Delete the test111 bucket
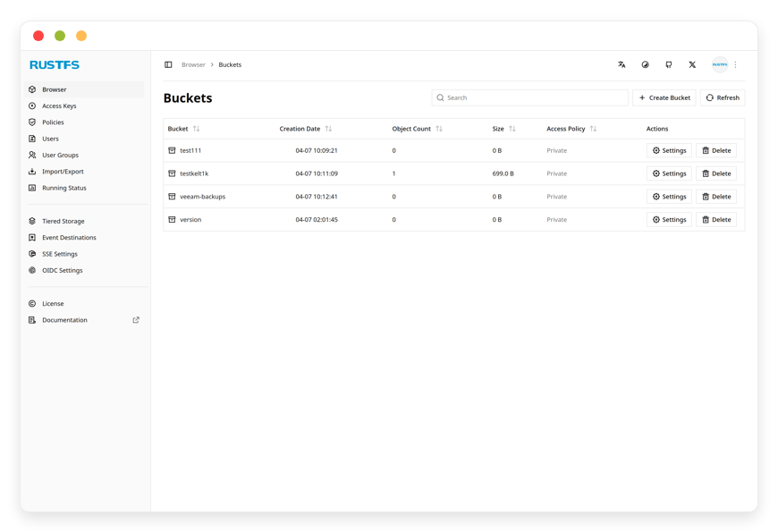 [x=716, y=150]
